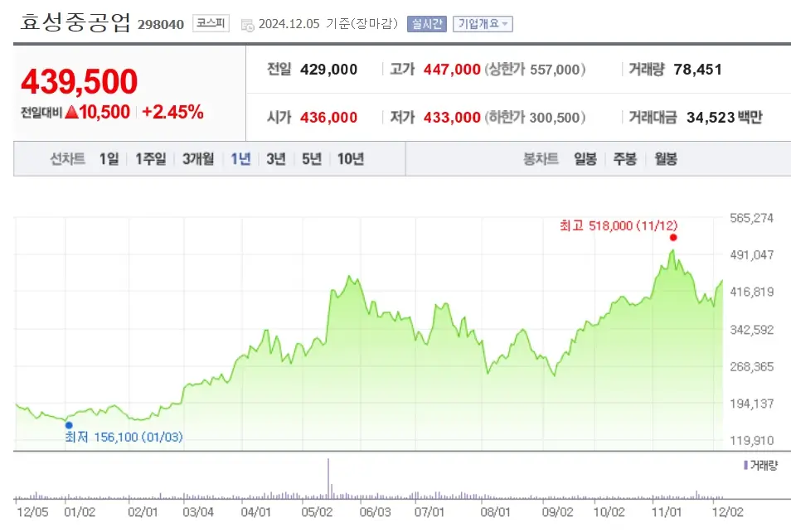The image size is (791, 532).
Task: Click the 07/01 x-axis date label
Action: (x=429, y=512)
